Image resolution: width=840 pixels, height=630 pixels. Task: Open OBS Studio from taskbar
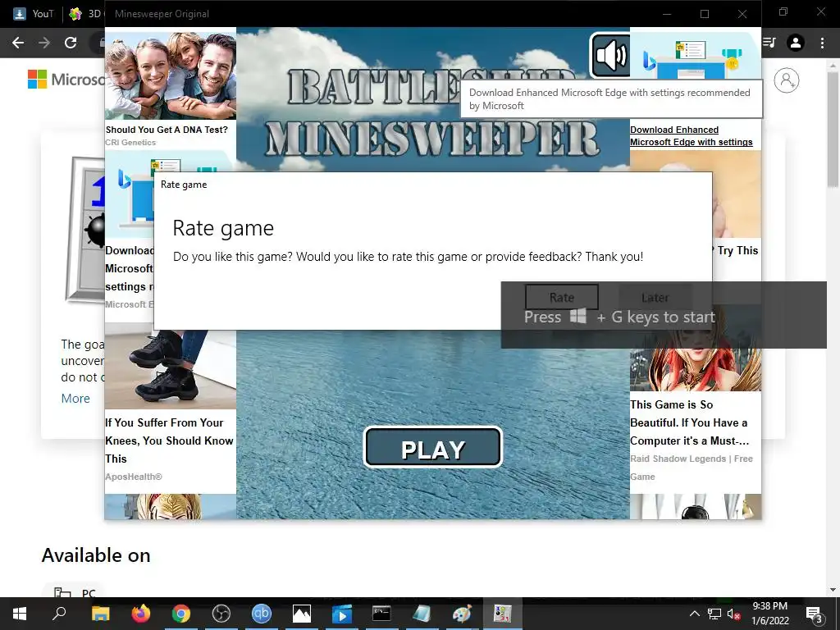coord(221,614)
